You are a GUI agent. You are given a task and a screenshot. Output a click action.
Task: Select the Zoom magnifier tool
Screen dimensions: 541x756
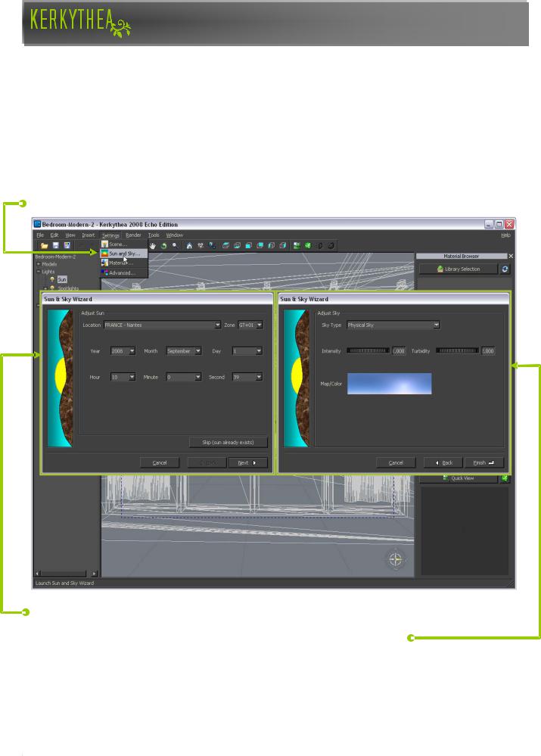point(175,246)
